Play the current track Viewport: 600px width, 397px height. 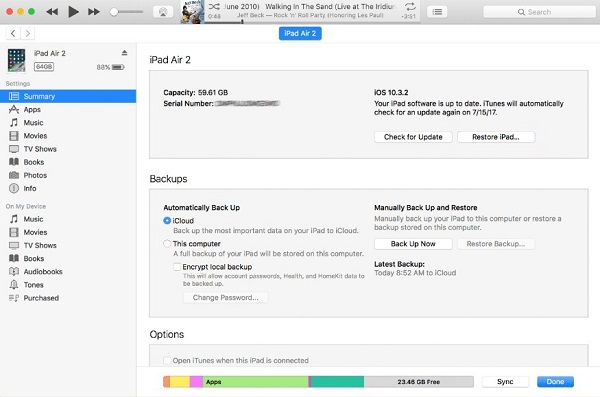(73, 12)
